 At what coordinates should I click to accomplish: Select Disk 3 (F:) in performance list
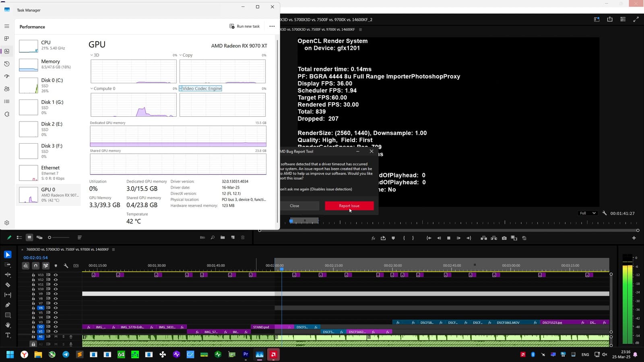48,151
